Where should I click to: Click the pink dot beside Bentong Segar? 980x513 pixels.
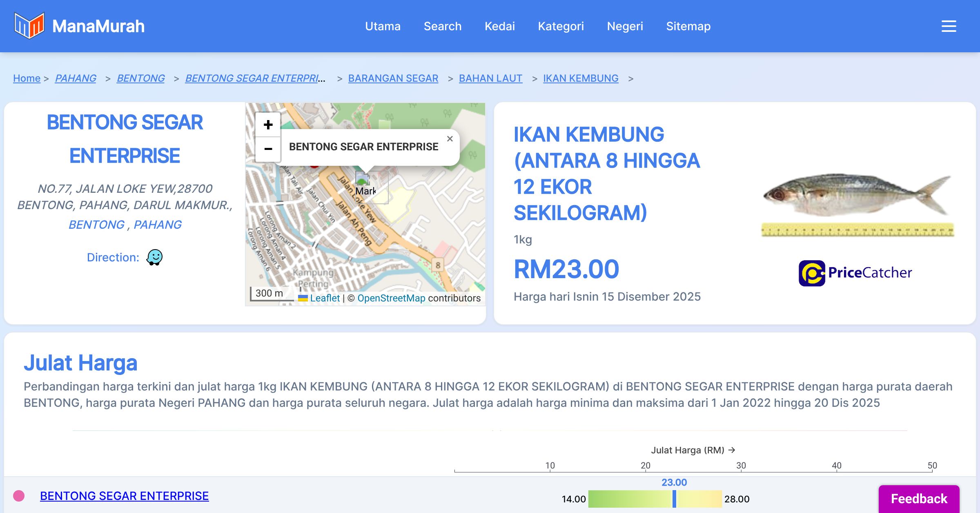19,496
